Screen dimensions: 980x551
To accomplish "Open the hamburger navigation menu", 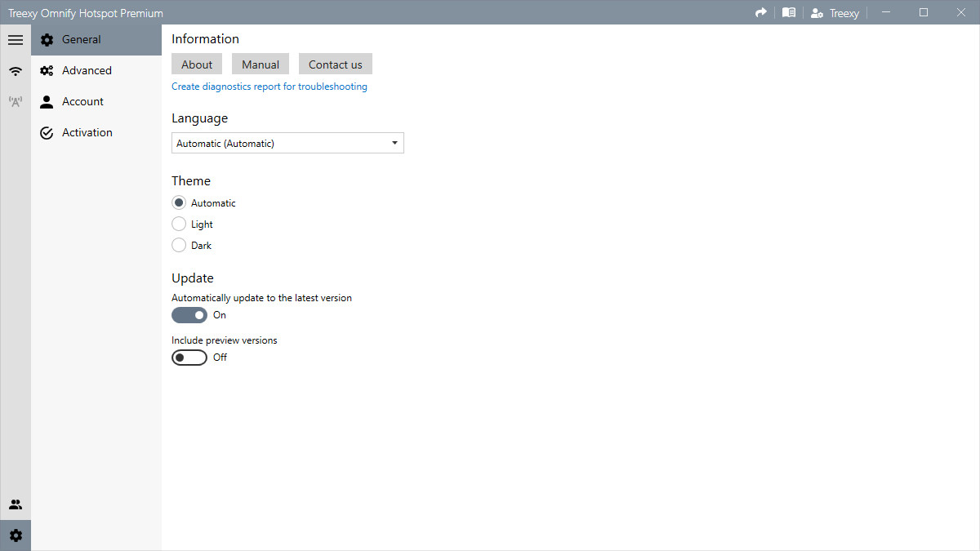I will [15, 39].
